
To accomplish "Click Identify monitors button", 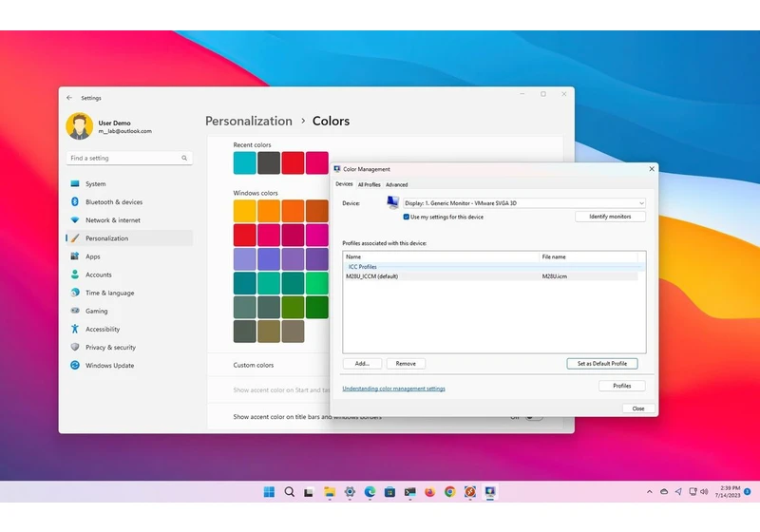I will [610, 217].
